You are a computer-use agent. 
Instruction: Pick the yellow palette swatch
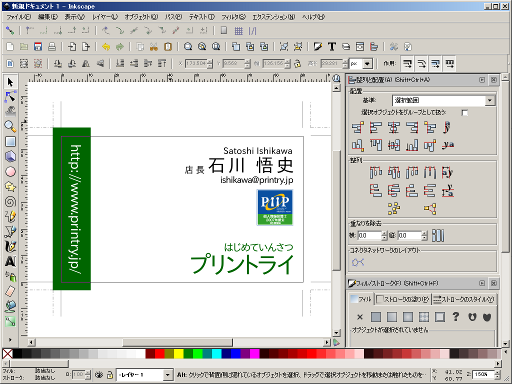click(179, 354)
